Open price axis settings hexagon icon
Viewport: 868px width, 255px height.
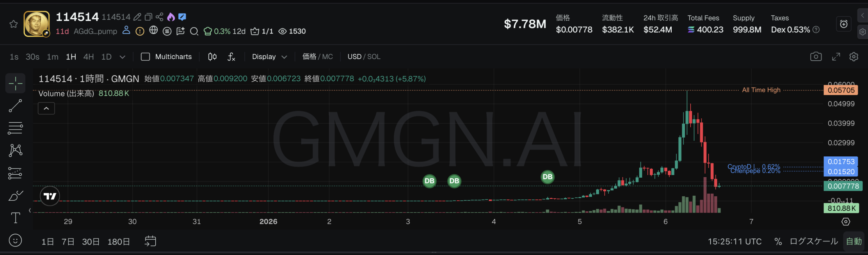click(x=846, y=222)
